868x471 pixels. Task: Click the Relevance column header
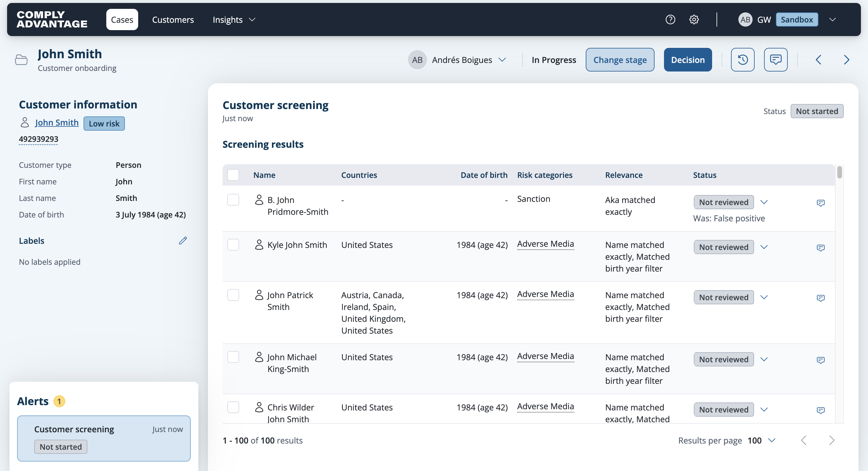pos(624,175)
